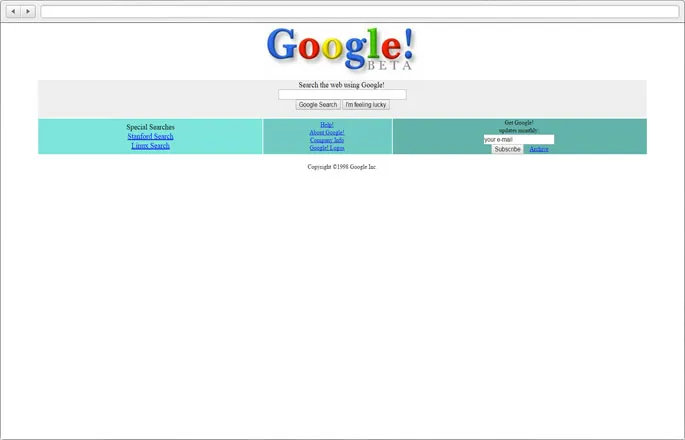Click the Get Google! text
The width and height of the screenshot is (685, 440).
tap(519, 123)
